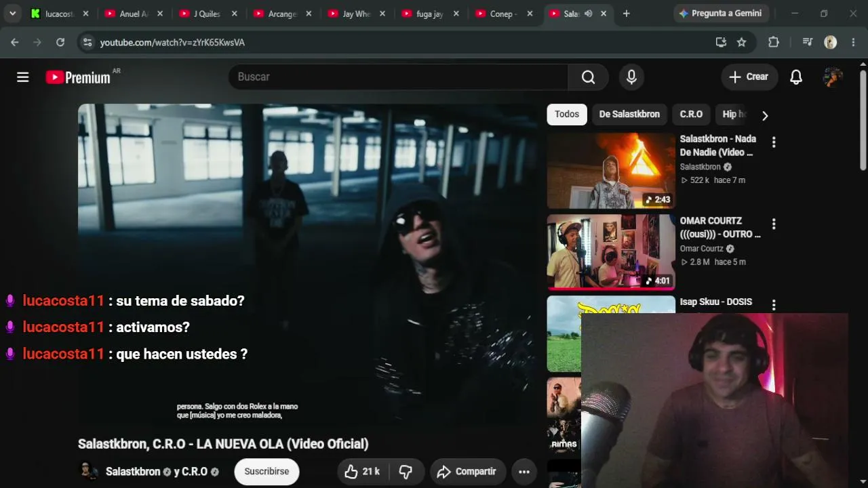Expand the tab search dropdown
This screenshot has width=868, height=488.
tap(12, 14)
